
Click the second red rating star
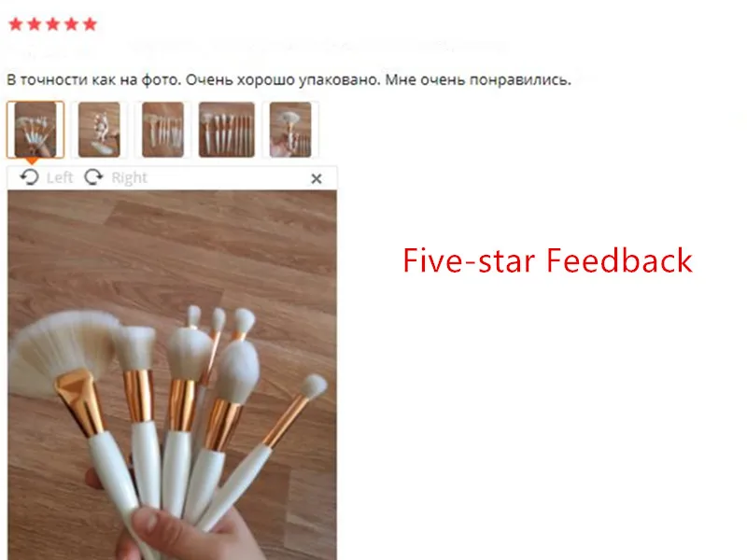coord(35,24)
